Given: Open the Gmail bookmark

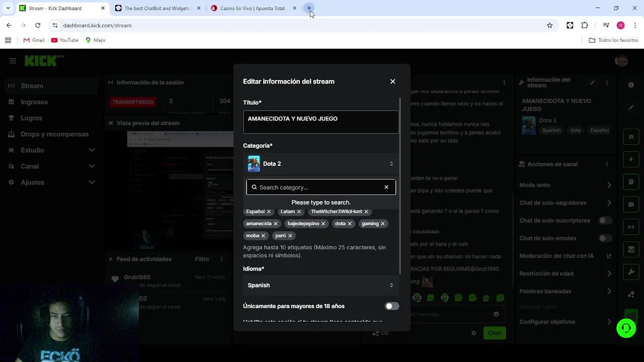Looking at the screenshot, I should [34, 40].
